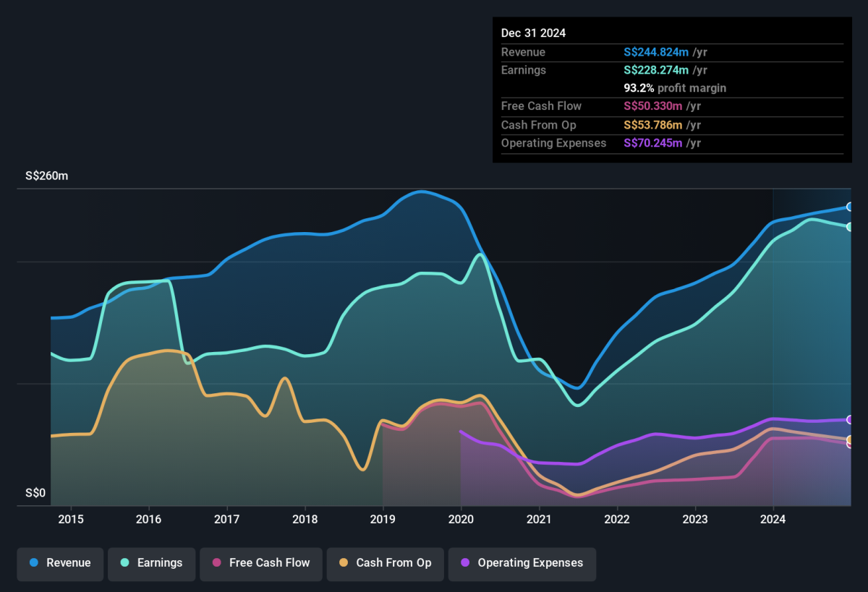The width and height of the screenshot is (868, 592).
Task: Select the 2024 label on the x-axis
Action: 773,519
